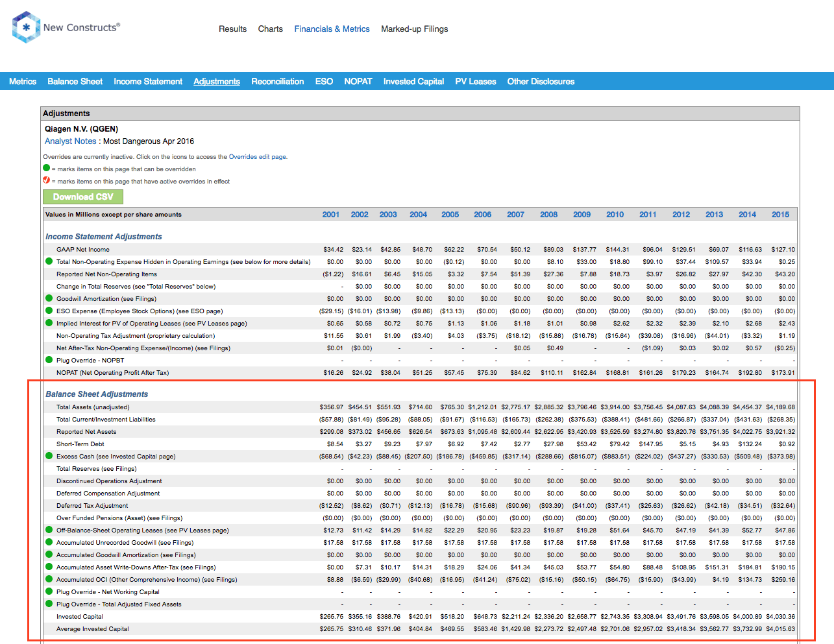The height and width of the screenshot is (644, 834).
Task: Open the Invested Capital tab in blue bar
Action: click(413, 82)
